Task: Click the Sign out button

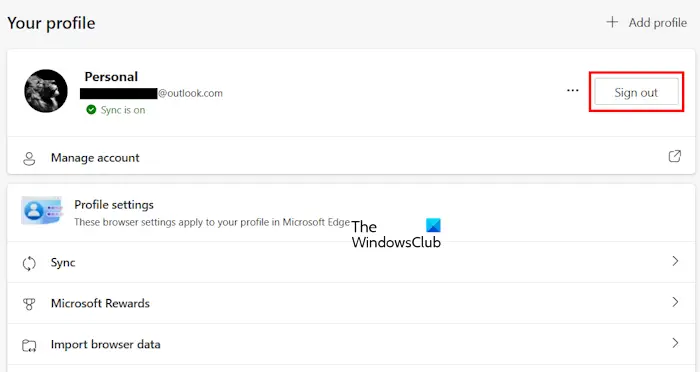Action: tap(636, 92)
